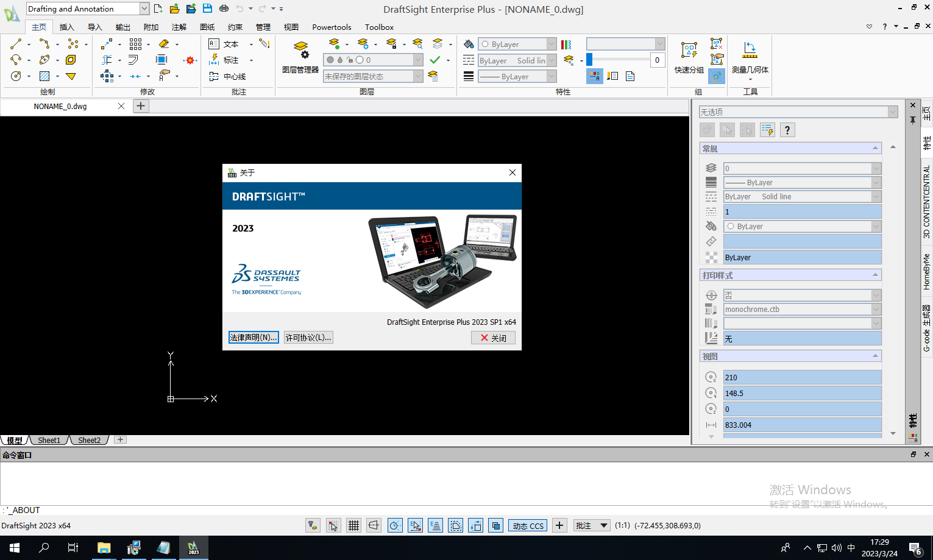Screen dimensions: 933x560
Task: Click the transparency slider handle in the ribbon
Action: 589,60
